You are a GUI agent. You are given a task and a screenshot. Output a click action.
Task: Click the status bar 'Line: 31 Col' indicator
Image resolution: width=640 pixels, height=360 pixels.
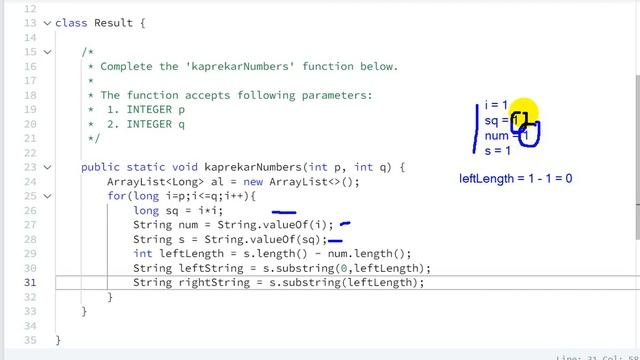click(597, 358)
